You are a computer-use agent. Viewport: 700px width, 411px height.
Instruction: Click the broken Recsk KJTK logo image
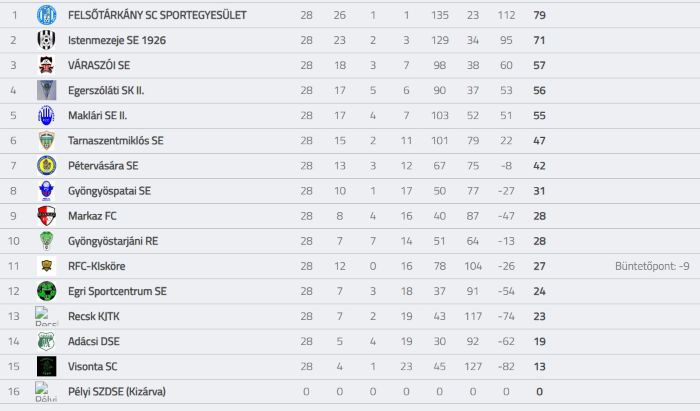coord(46,316)
